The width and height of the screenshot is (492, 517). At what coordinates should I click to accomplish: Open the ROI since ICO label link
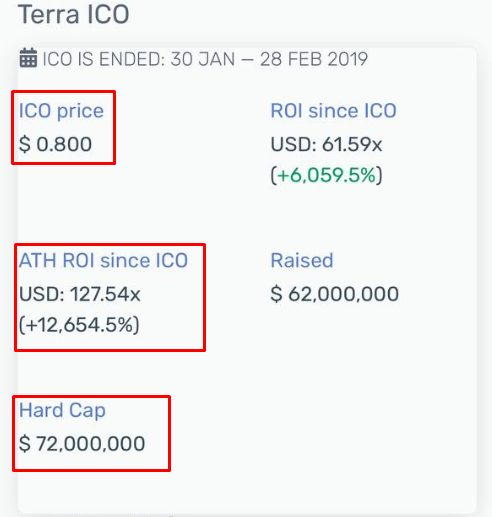[x=333, y=111]
